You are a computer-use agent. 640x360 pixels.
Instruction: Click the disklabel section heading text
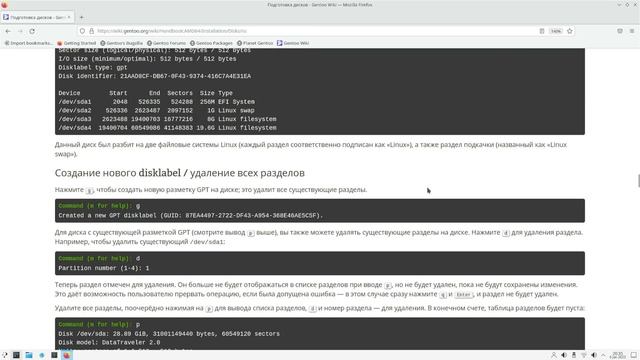tap(180, 173)
